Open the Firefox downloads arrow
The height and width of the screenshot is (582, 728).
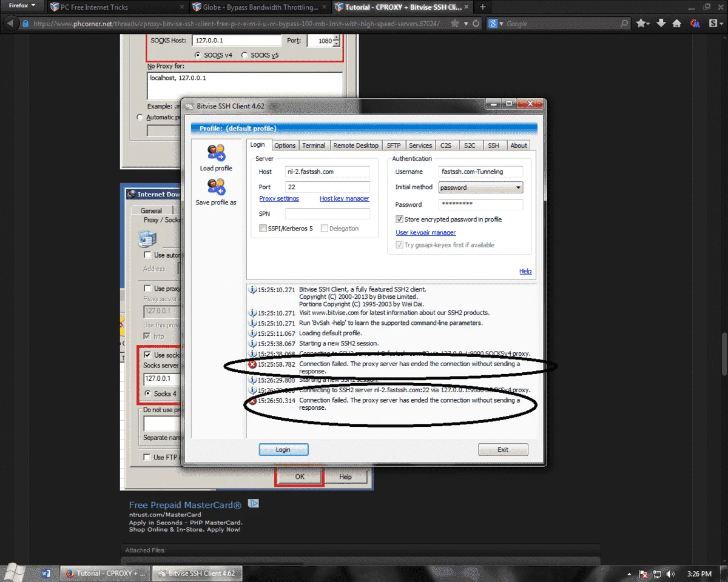pos(661,24)
